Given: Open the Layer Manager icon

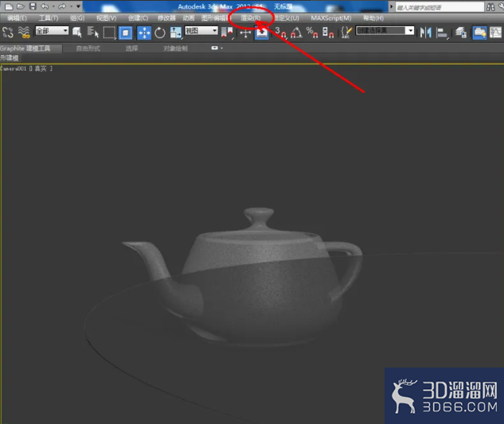Looking at the screenshot, I should point(461,33).
